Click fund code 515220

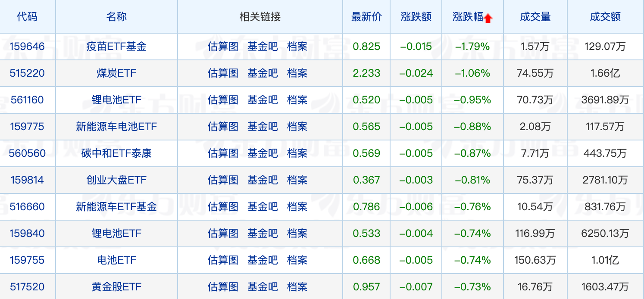tap(27, 73)
